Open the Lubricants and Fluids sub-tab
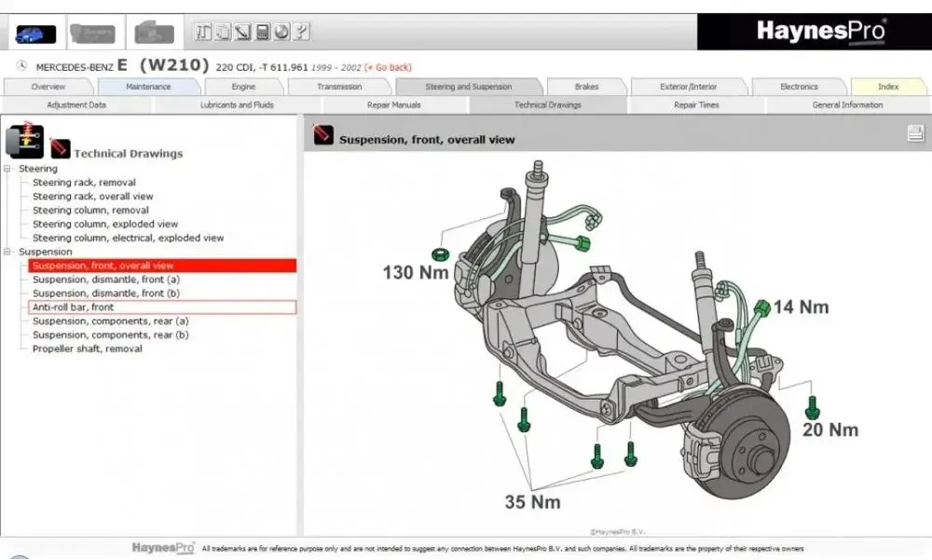This screenshot has height=560, width=932. [x=237, y=104]
